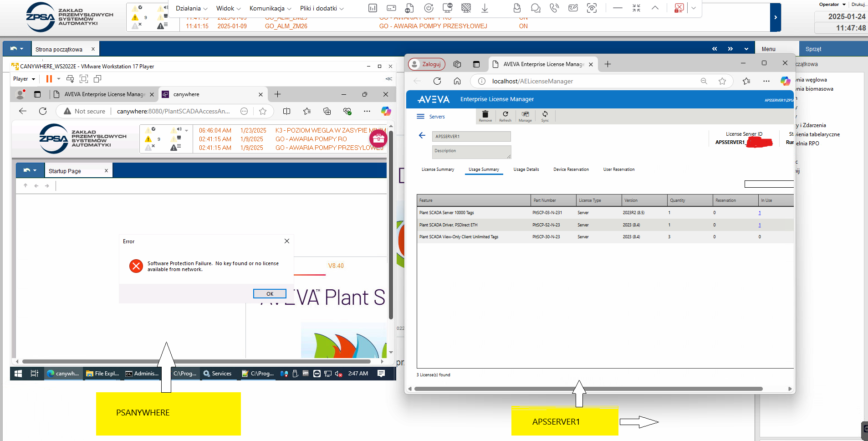The height and width of the screenshot is (441, 868).
Task: Click the Description text field
Action: pos(471,152)
